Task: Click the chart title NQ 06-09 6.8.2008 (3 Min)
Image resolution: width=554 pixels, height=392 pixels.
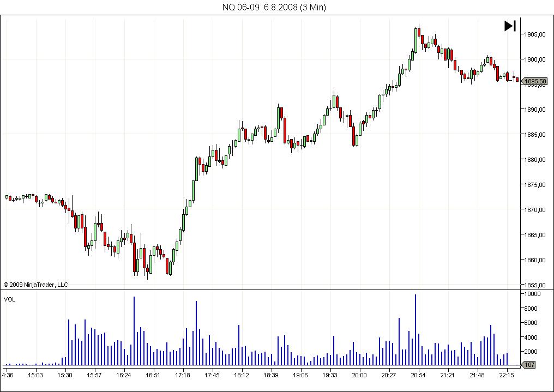Action: click(x=274, y=7)
